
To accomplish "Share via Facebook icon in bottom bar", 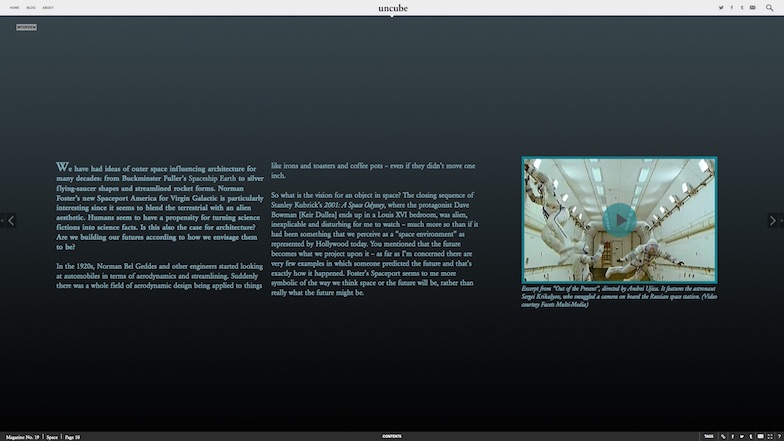I will click(732, 436).
